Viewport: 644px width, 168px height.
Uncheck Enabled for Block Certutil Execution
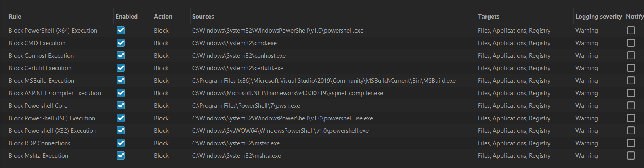(121, 68)
